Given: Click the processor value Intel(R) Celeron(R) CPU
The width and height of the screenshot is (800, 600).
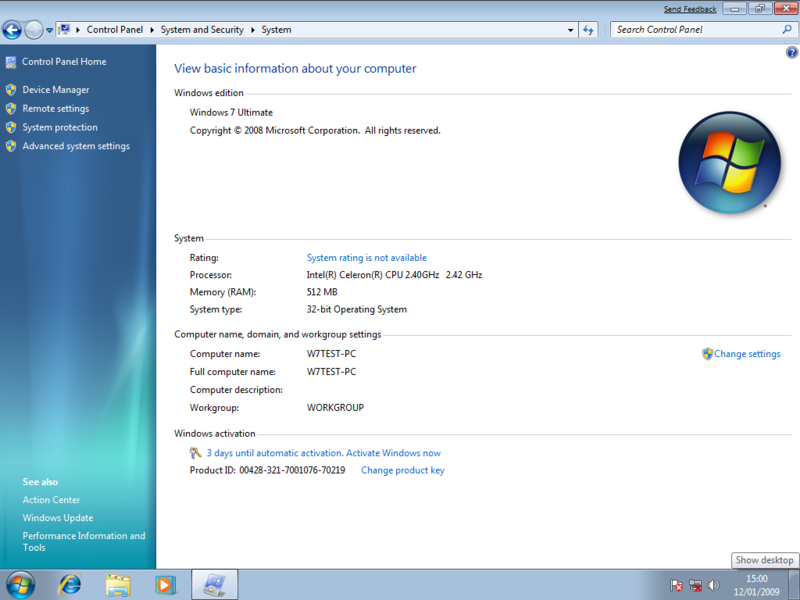Looking at the screenshot, I should [x=394, y=274].
